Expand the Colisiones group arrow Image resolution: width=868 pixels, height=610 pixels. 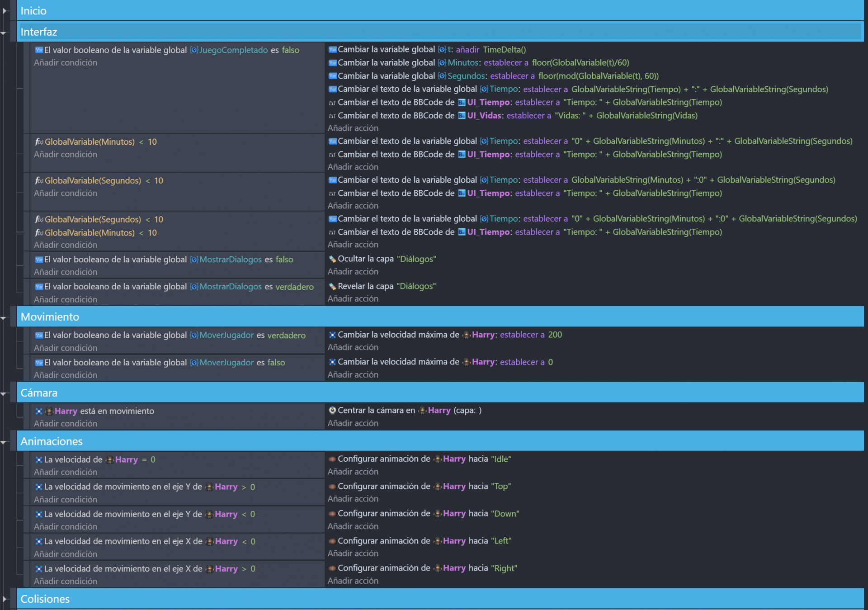click(5, 599)
